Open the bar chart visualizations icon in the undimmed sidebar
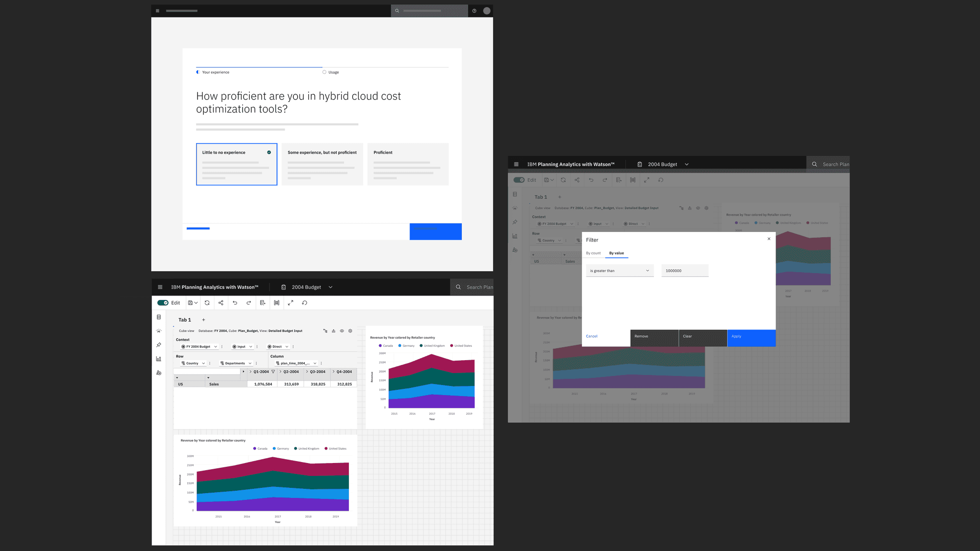Screen dimensions: 980x551 tap(159, 359)
